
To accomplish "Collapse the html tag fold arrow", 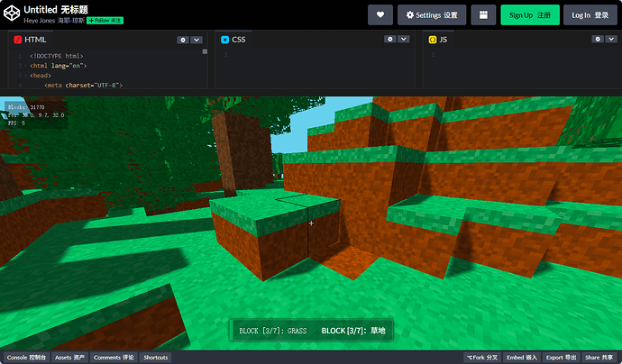I will [x=26, y=66].
